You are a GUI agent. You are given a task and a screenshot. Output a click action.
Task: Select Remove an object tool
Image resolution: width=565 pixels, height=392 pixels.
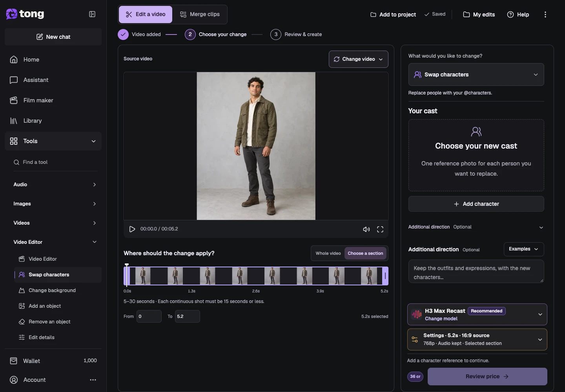58,322
